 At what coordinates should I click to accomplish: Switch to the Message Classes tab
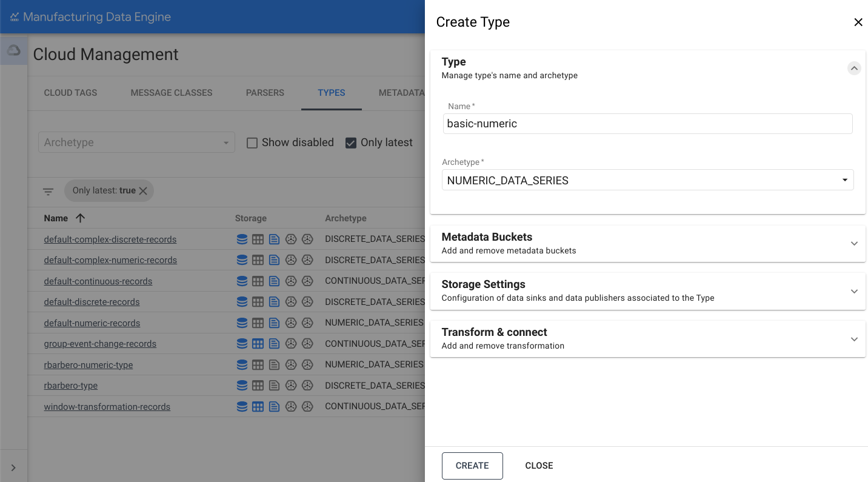171,93
